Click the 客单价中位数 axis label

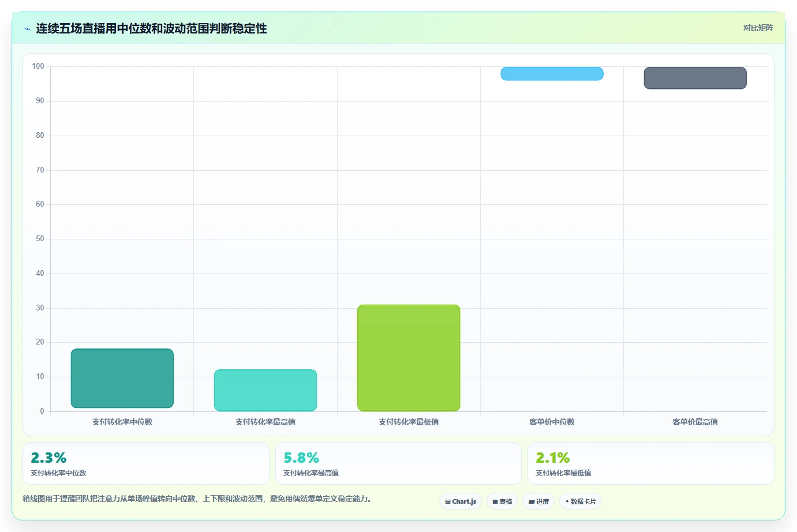[552, 422]
